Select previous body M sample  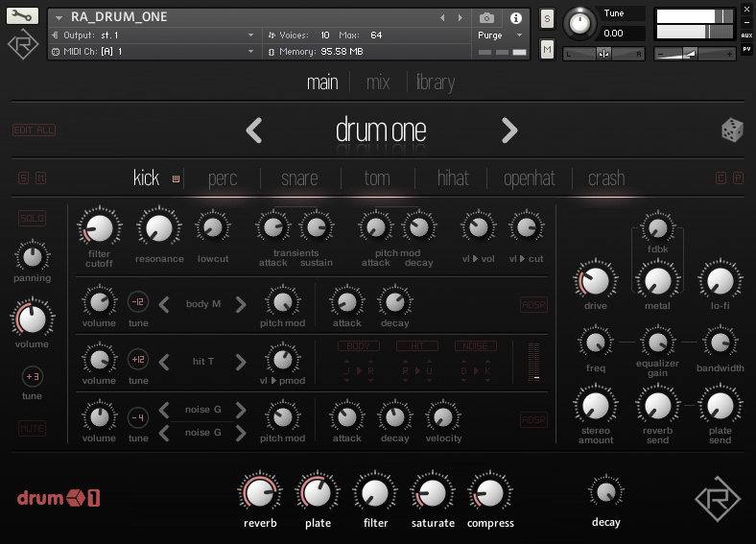click(x=164, y=304)
